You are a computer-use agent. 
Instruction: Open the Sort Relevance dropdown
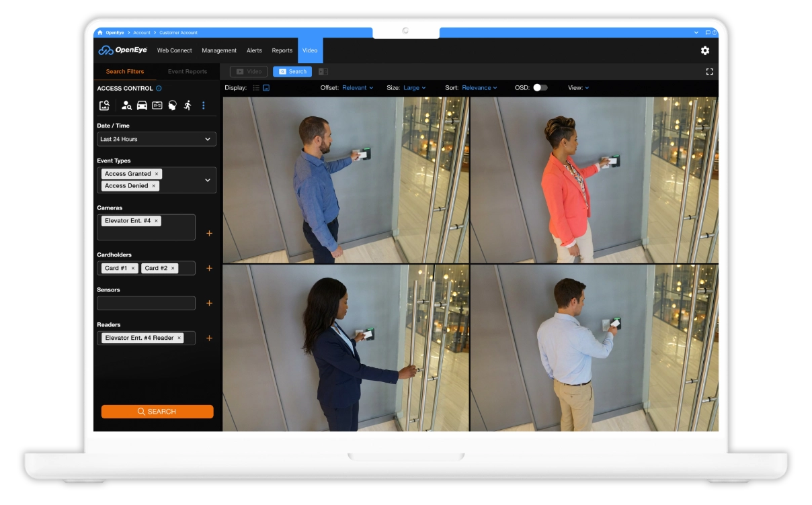(x=480, y=88)
